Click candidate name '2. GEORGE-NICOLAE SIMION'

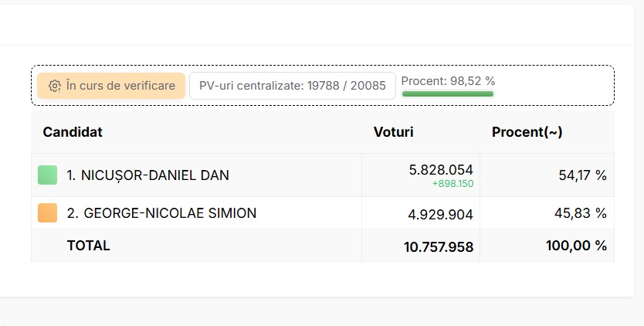tap(162, 213)
